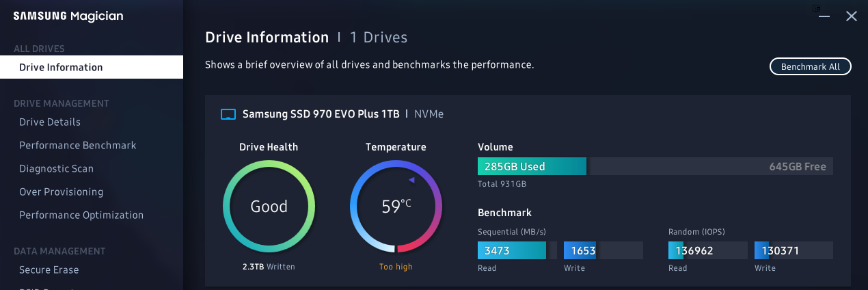The width and height of the screenshot is (868, 290).
Task: Open Secure Erase under Data Management
Action: tap(49, 269)
